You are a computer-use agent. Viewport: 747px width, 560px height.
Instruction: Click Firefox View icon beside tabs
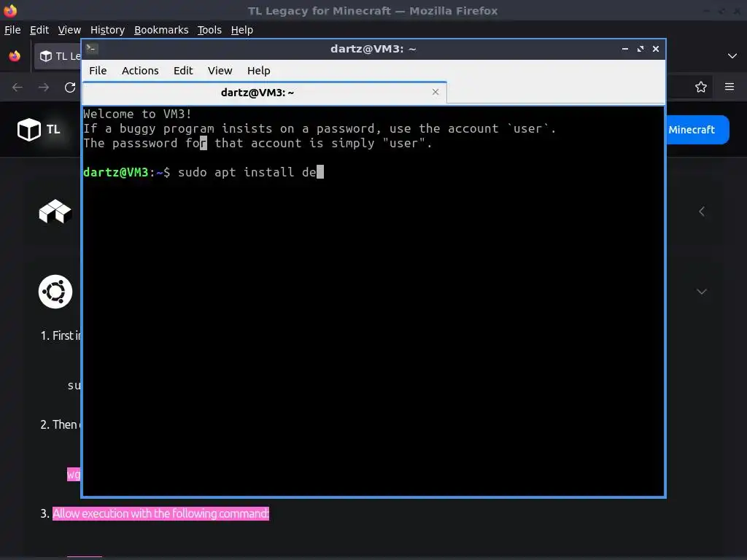point(15,56)
